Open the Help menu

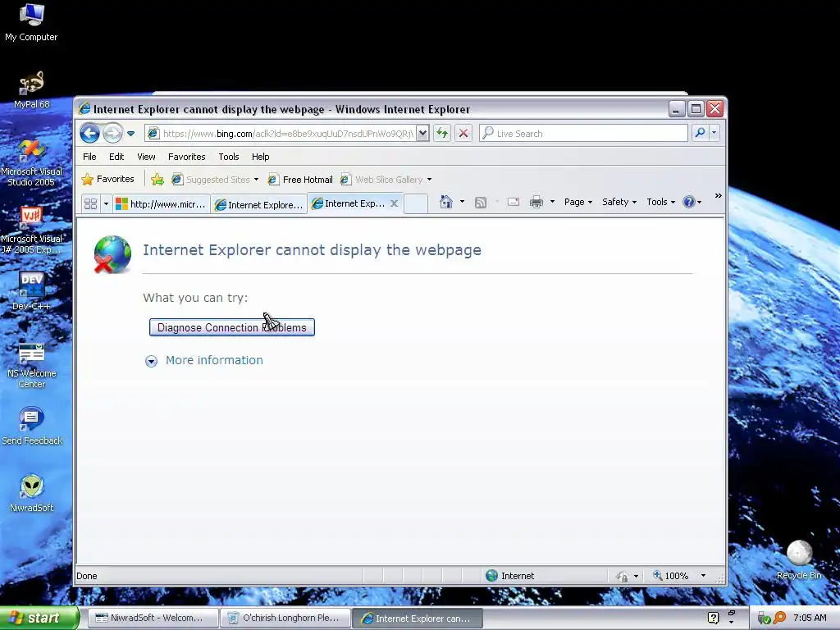coord(260,157)
